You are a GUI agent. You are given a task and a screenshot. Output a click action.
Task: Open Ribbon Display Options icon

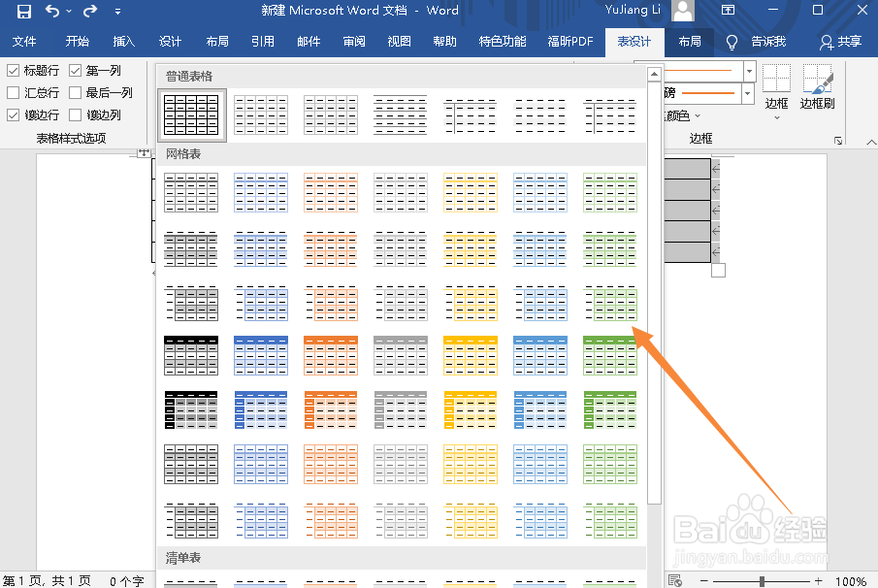click(728, 10)
